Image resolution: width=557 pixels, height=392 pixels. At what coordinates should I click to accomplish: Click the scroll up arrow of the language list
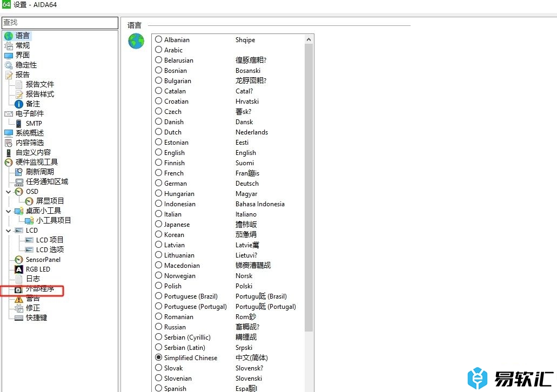tap(308, 39)
